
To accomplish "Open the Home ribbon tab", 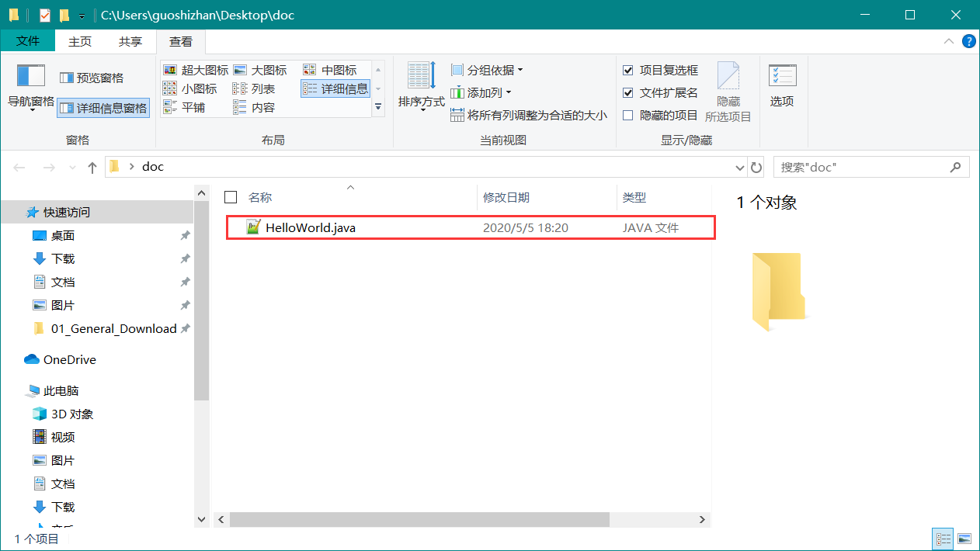I will [x=80, y=41].
